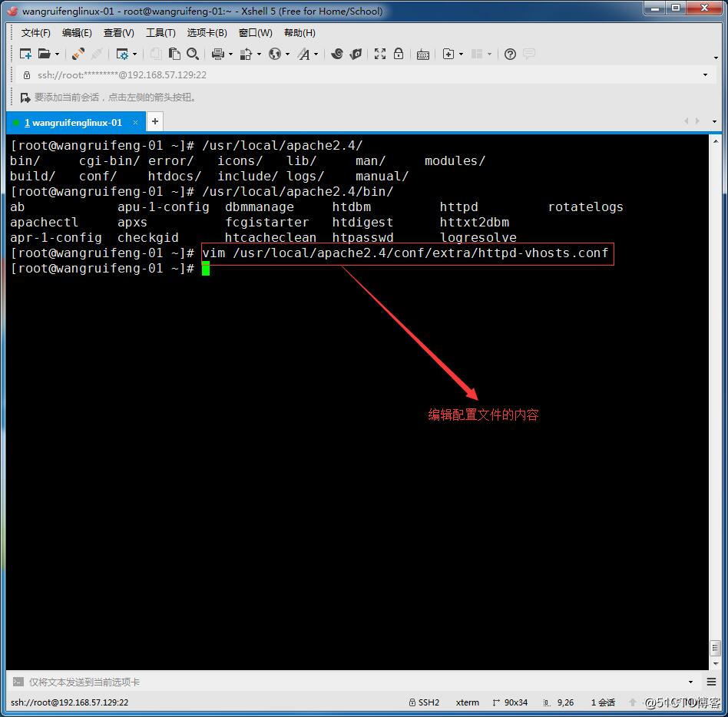This screenshot has width=728, height=717.
Task: Launch the Xmanager leaf icon
Action: 356,54
